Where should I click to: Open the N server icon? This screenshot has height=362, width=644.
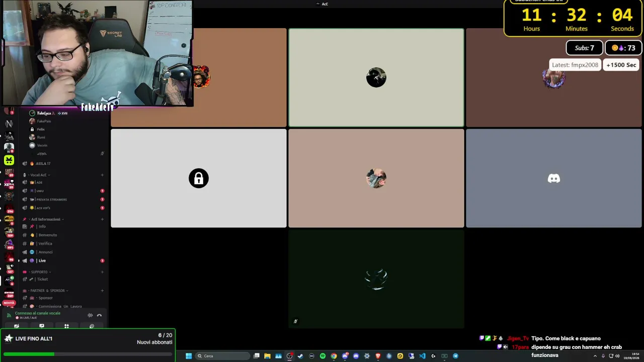pyautogui.click(x=9, y=124)
